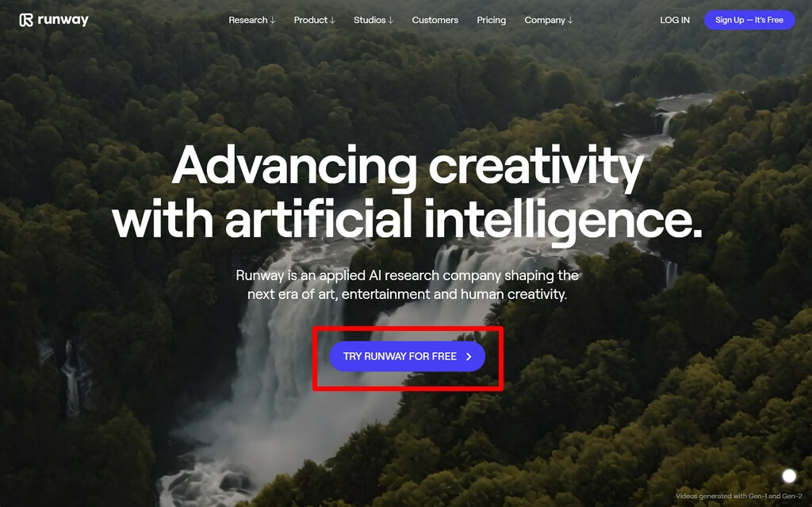Image resolution: width=812 pixels, height=507 pixels.
Task: Open the Company menu
Action: pyautogui.click(x=549, y=20)
